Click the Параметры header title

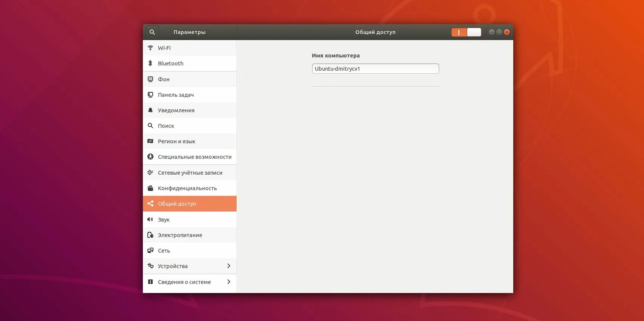point(189,32)
